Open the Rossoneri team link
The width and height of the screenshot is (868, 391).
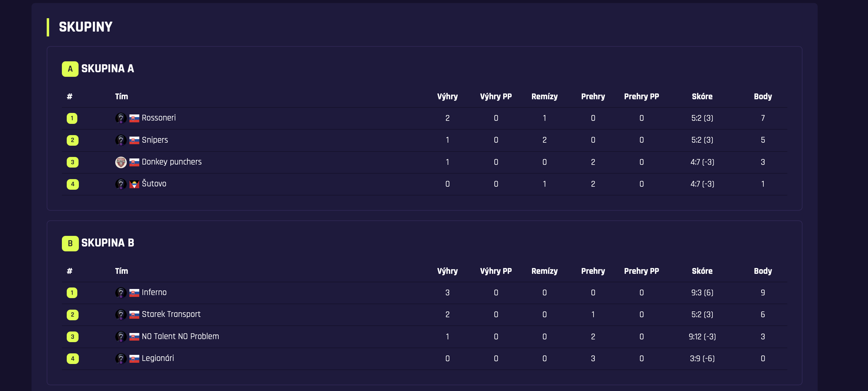[x=158, y=118]
